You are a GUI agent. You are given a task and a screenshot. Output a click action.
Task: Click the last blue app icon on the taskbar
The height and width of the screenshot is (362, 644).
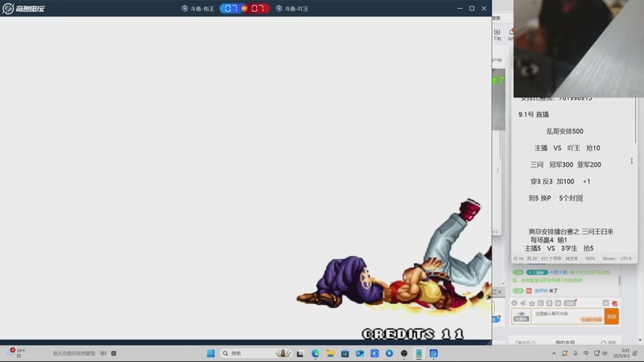[434, 353]
